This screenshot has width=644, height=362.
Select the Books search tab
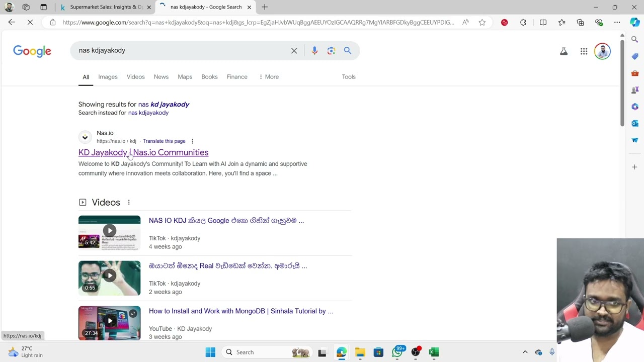point(209,77)
